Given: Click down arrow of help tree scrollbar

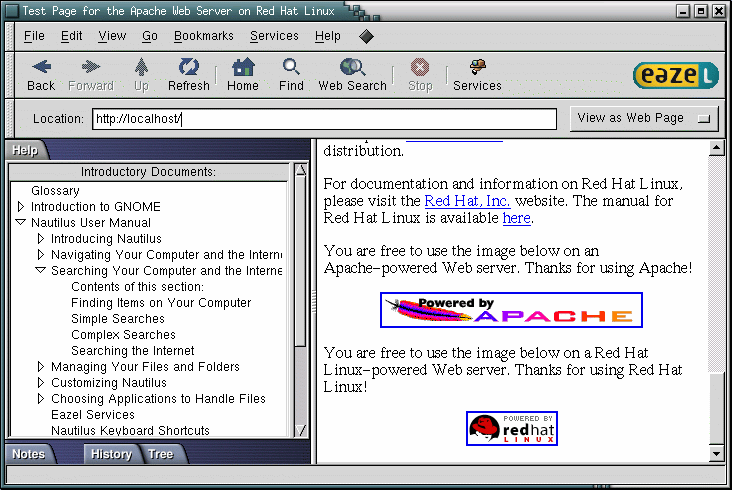Looking at the screenshot, I should click(301, 430).
